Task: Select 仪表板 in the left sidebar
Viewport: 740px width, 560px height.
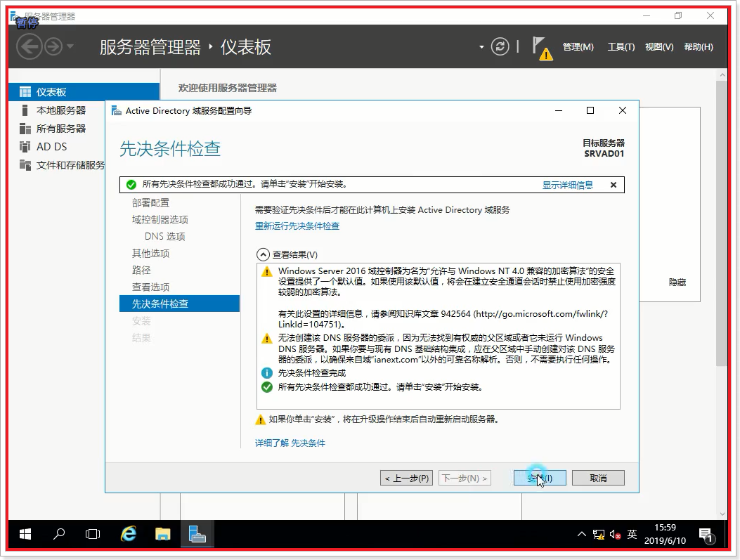Action: tap(84, 92)
